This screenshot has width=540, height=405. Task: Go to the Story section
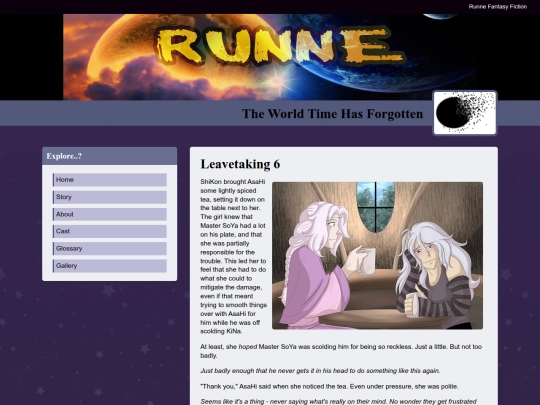tap(110, 197)
